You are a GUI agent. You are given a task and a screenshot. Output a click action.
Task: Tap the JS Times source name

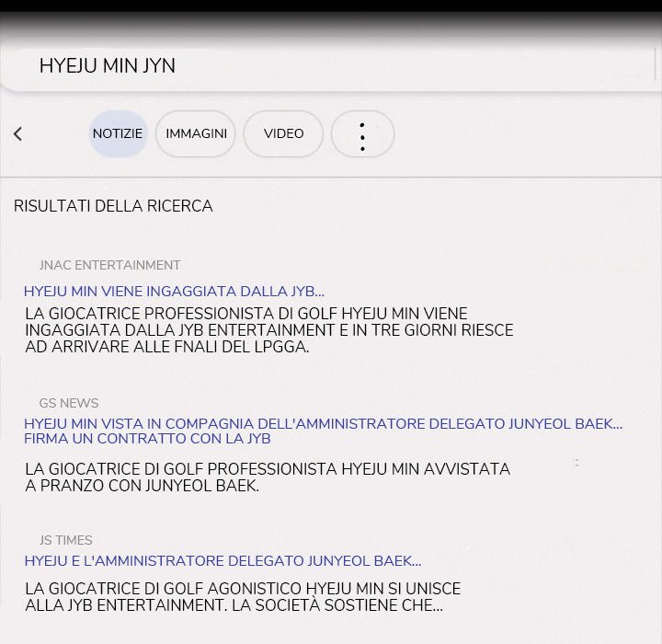(65, 540)
